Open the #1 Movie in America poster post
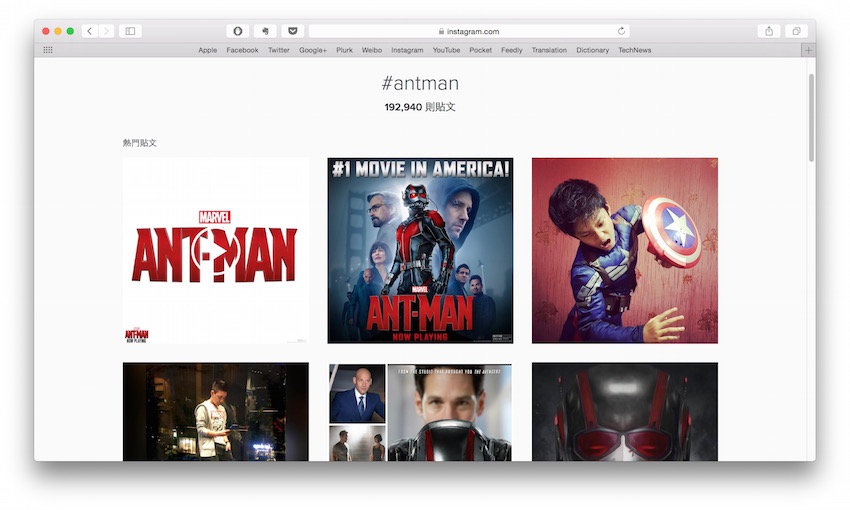 click(x=420, y=250)
